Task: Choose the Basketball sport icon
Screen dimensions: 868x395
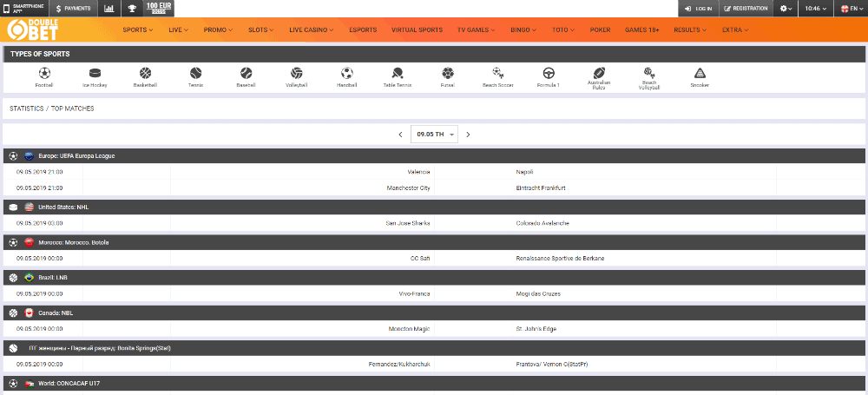Action: (145, 73)
